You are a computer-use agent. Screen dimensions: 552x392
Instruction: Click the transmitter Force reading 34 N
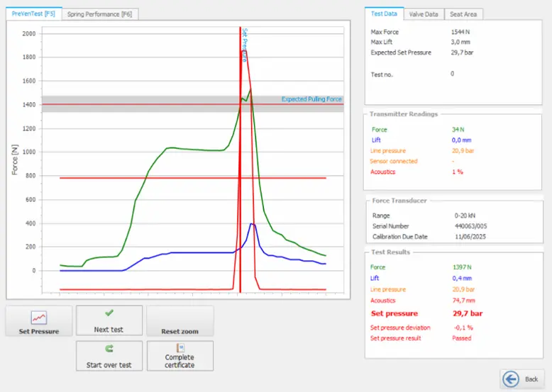458,130
